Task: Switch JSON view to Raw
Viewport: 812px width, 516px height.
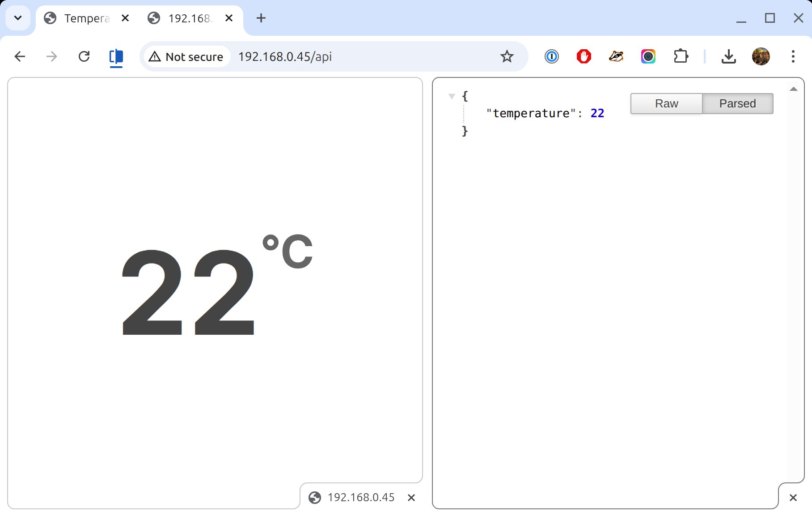Action: tap(666, 104)
